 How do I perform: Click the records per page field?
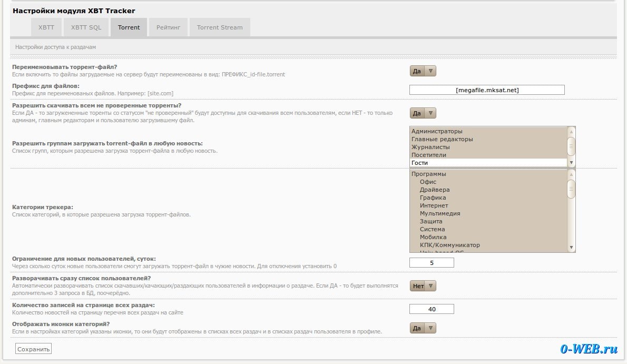(x=432, y=309)
